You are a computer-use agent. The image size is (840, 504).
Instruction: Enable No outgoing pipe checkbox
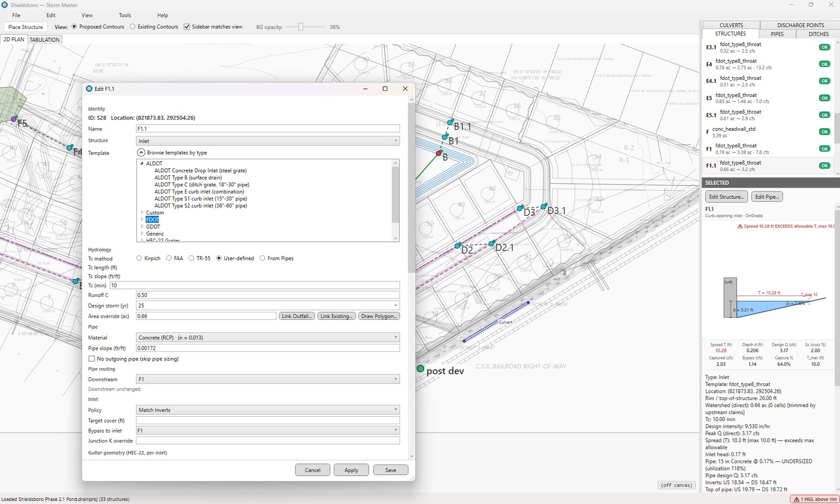[92, 359]
